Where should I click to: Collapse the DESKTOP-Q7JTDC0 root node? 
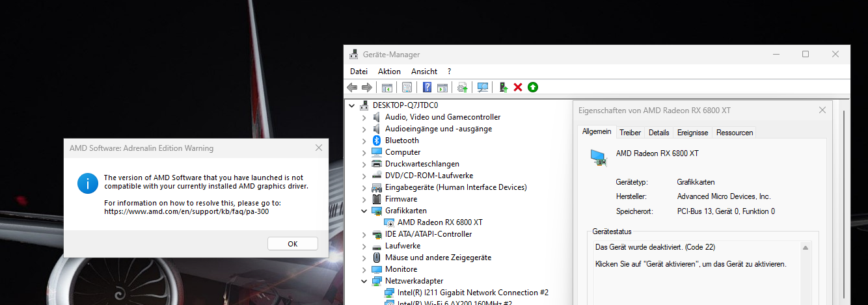352,105
